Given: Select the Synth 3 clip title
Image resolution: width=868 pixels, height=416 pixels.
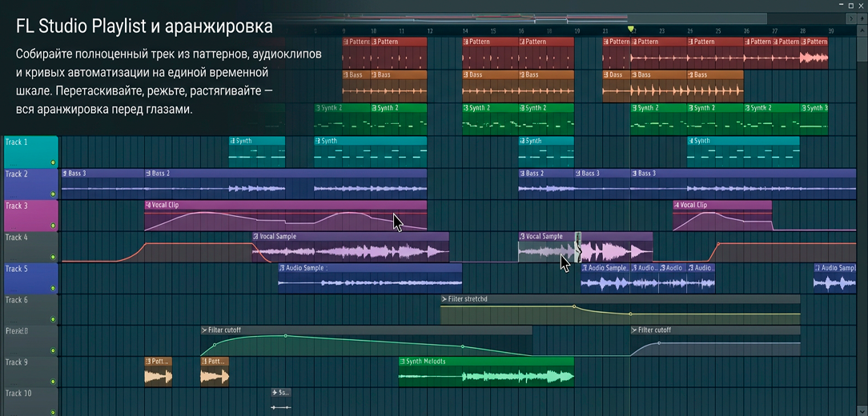Looking at the screenshot, I should pyautogui.click(x=817, y=109).
